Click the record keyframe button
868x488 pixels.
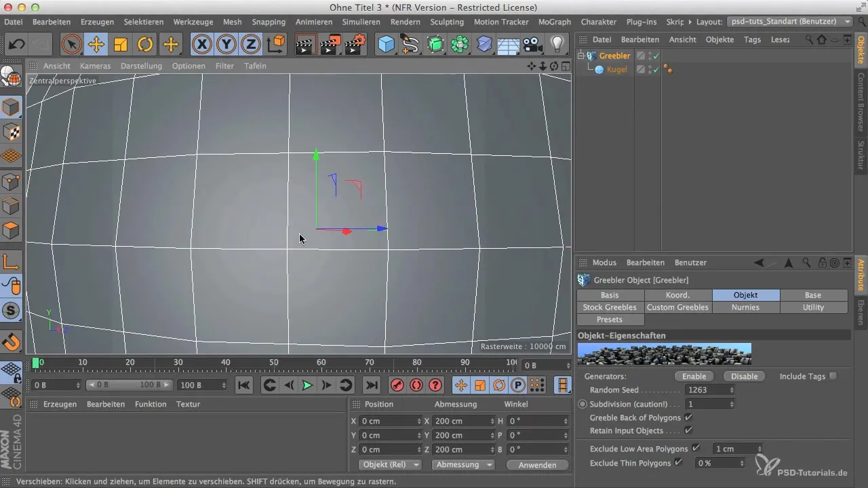397,385
